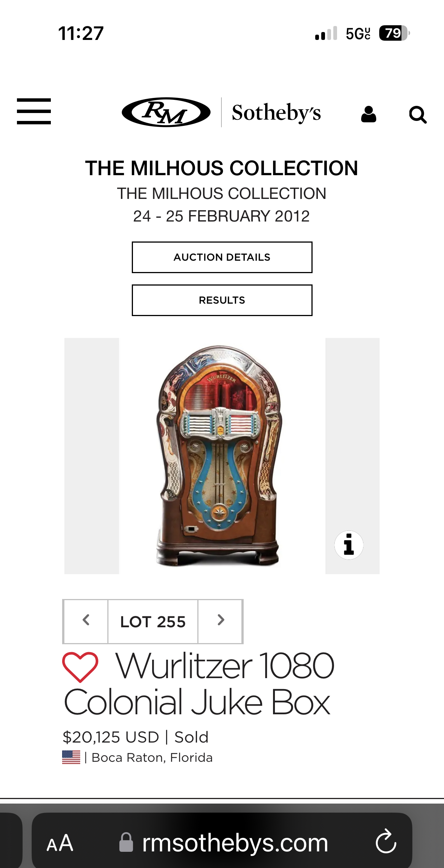Select the LOT 255 label
This screenshot has height=868, width=444.
click(x=153, y=622)
